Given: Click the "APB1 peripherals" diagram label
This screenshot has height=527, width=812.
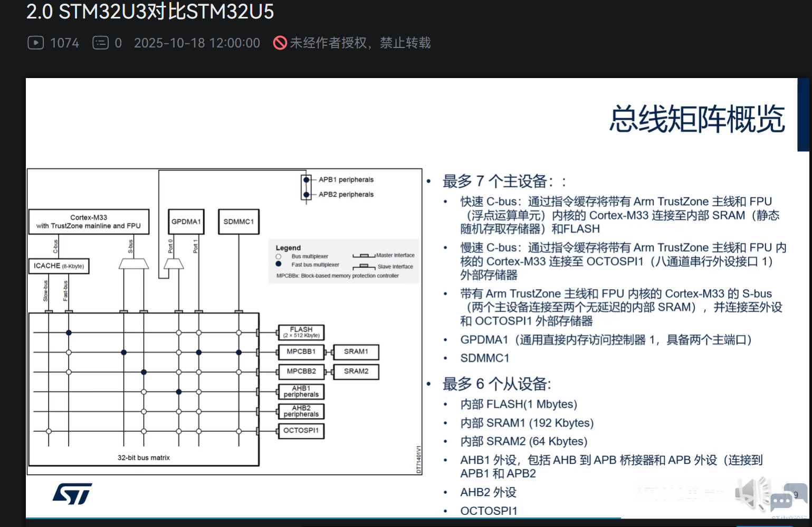Looking at the screenshot, I should pyautogui.click(x=346, y=179).
